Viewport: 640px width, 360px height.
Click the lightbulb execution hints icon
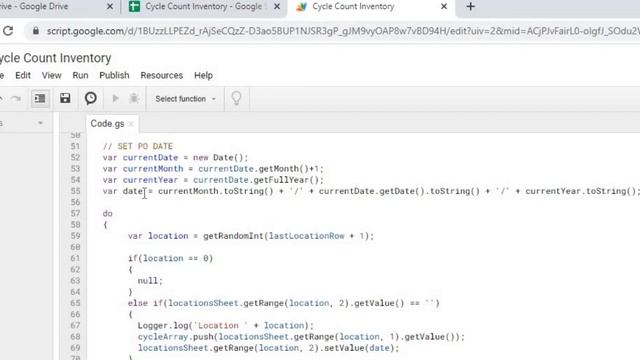tap(236, 98)
